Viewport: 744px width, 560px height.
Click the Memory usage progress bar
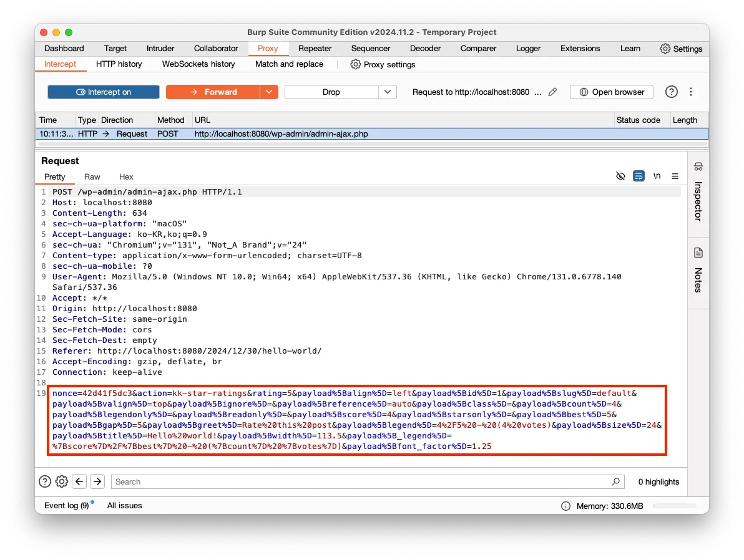pyautogui.click(x=674, y=506)
